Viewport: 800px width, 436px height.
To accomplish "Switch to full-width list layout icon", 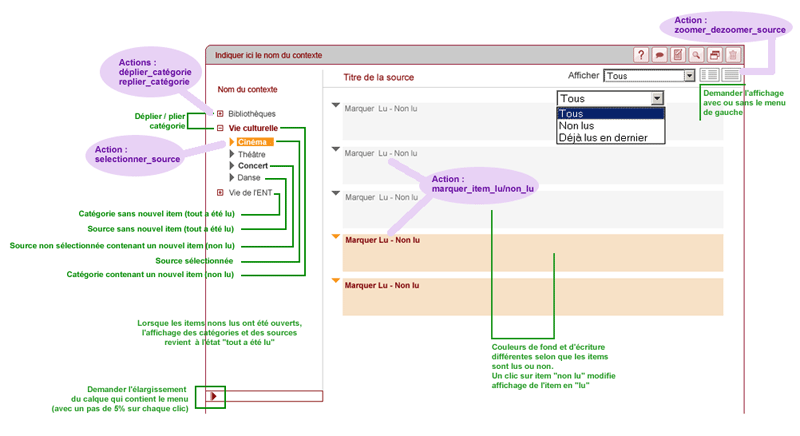I will (732, 75).
